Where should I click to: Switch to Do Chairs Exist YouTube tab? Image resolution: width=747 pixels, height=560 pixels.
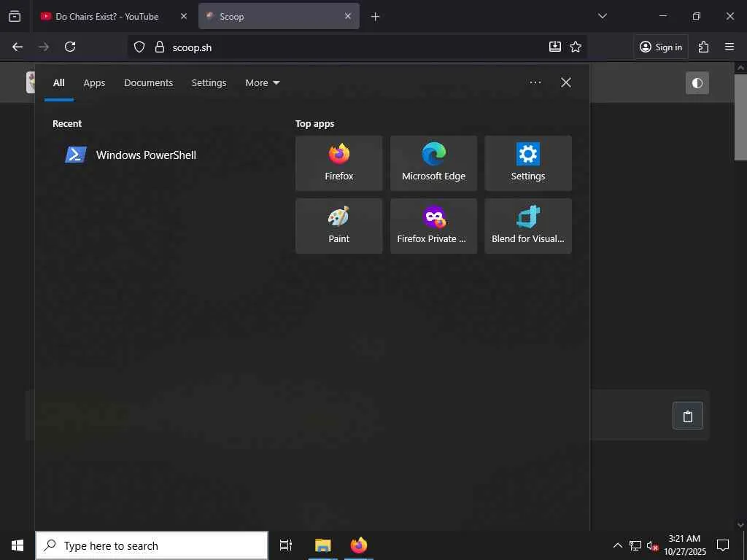coord(107,16)
